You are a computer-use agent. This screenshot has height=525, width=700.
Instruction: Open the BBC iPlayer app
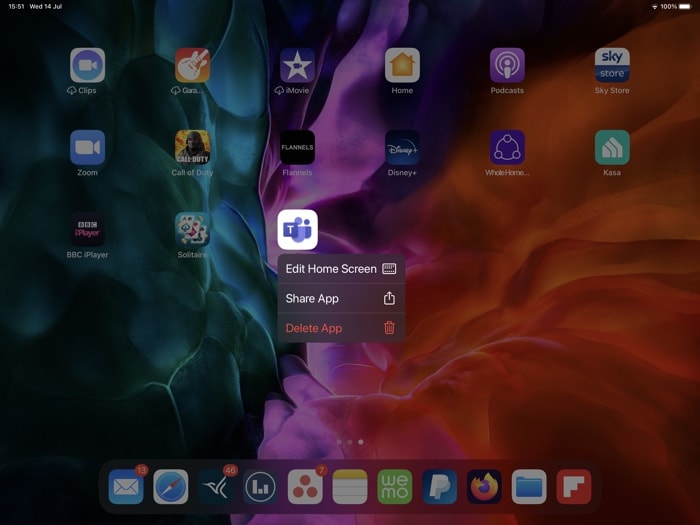[88, 229]
